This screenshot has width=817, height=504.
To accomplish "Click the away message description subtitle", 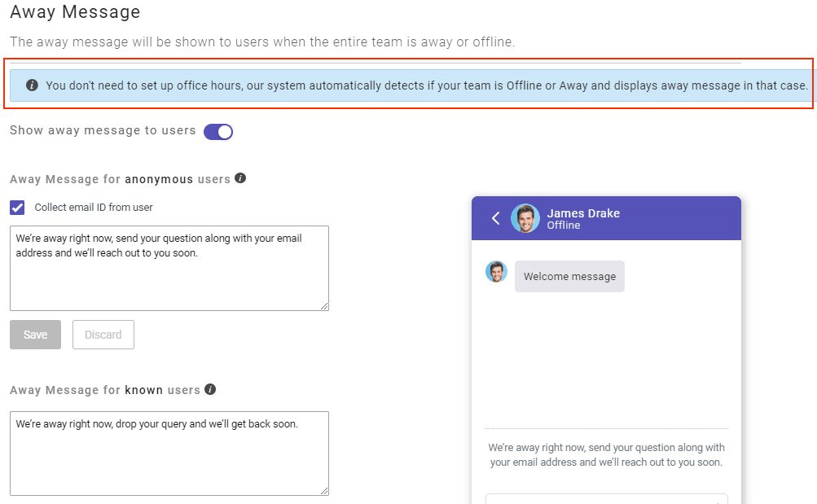I will (x=262, y=42).
